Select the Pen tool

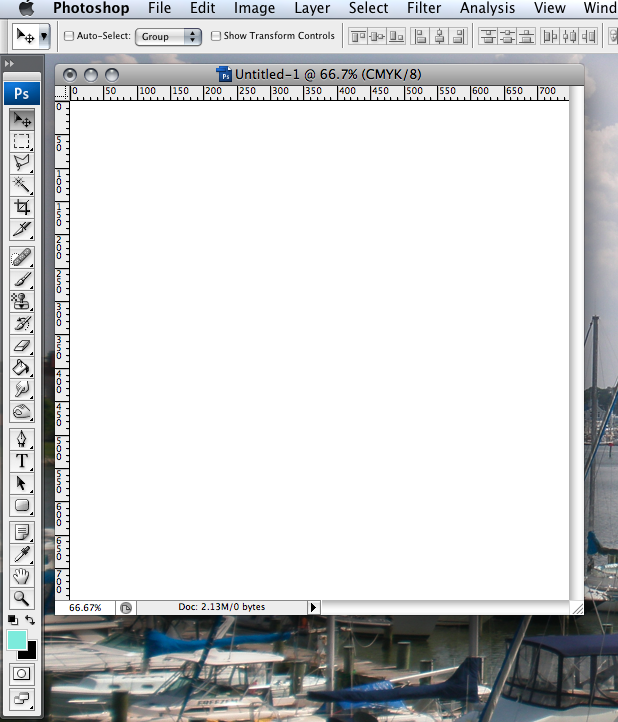click(22, 439)
